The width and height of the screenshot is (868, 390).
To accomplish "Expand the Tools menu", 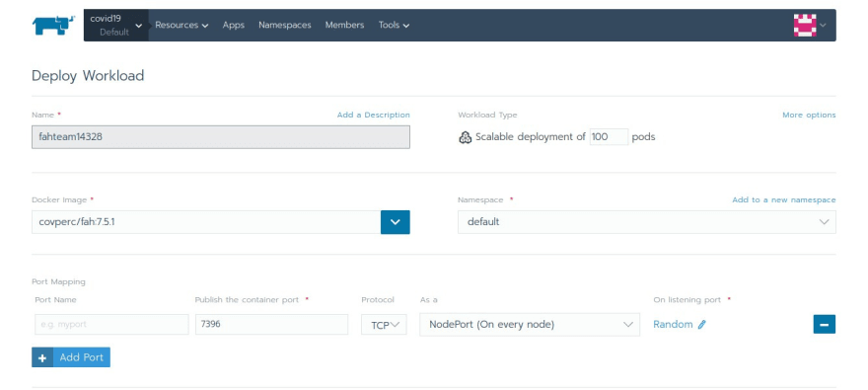I will [x=395, y=25].
